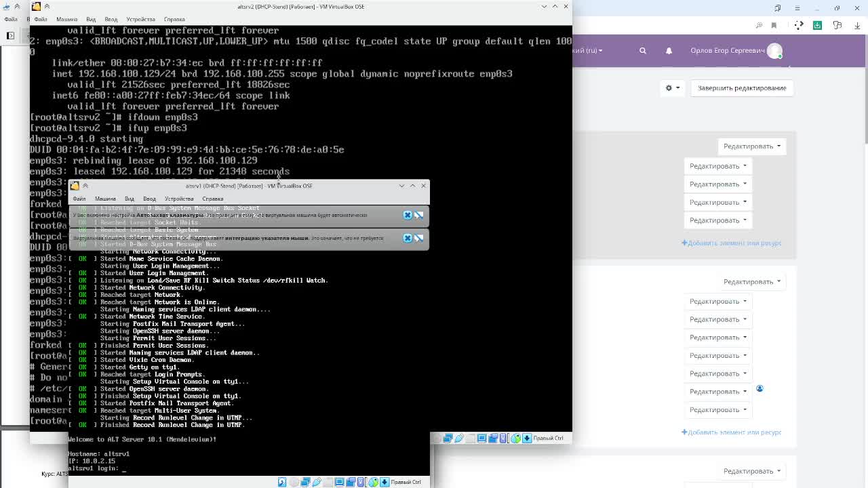868x488 pixels.
Task: Click blue user restriction icon
Action: [x=759, y=388]
